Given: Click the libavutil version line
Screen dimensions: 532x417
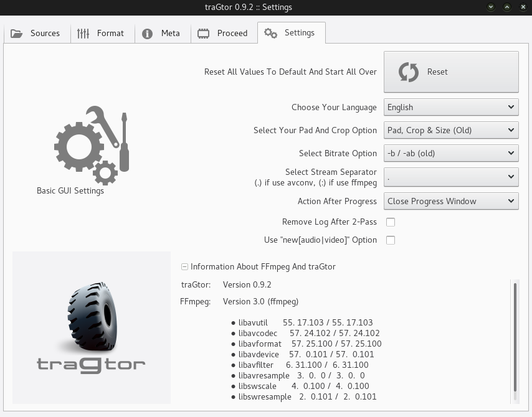Looking at the screenshot, I should 302,322.
